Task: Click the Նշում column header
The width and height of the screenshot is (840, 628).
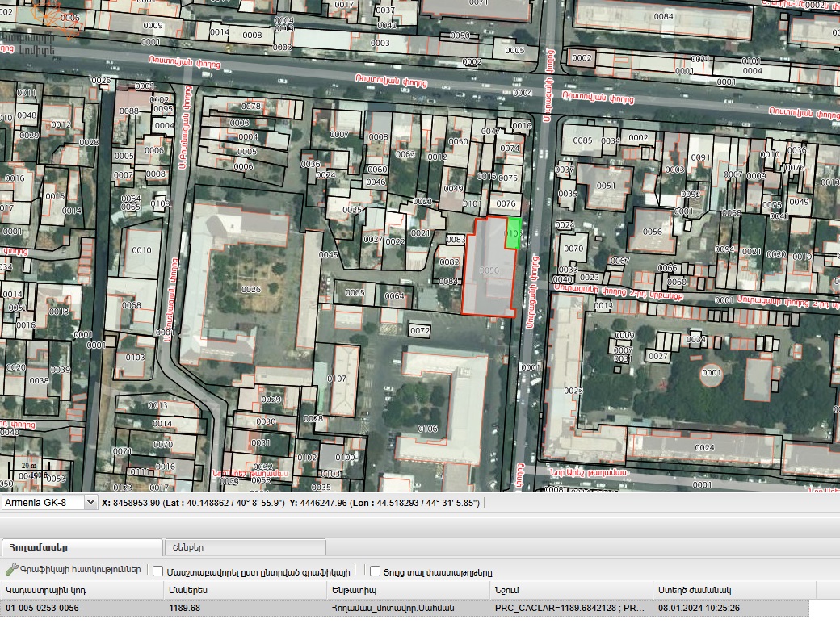Action: pyautogui.click(x=571, y=590)
